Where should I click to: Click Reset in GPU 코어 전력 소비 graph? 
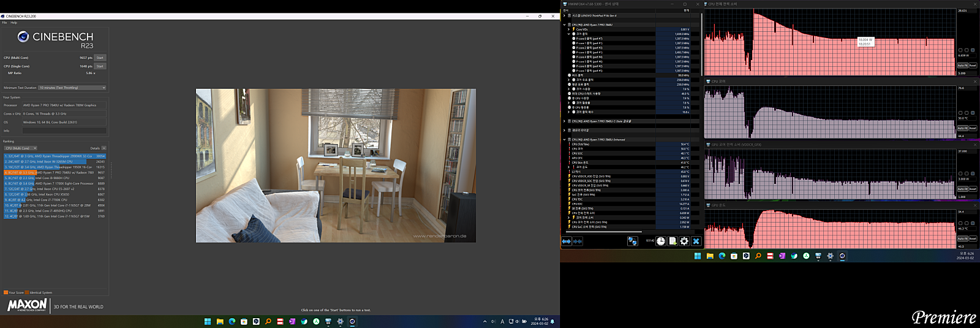click(973, 189)
